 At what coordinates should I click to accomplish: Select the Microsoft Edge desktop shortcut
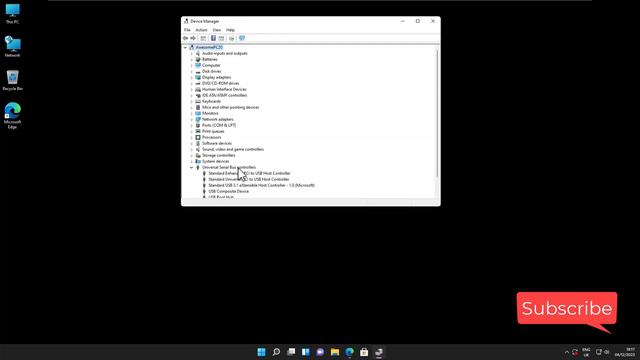coord(12,116)
